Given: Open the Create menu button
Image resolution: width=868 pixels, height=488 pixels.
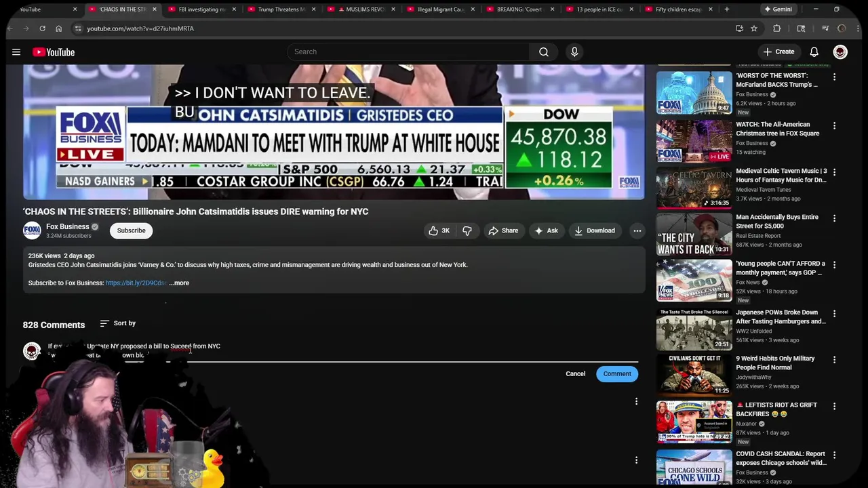Looking at the screenshot, I should (778, 52).
